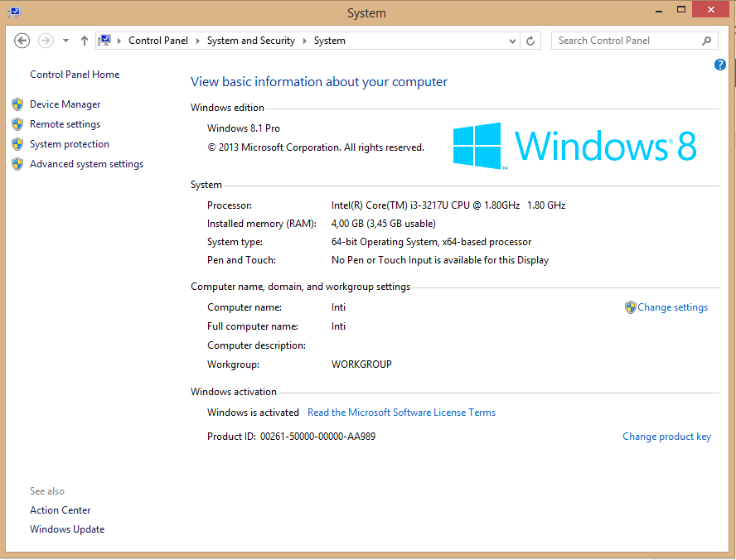Click Change product key link
736x560 pixels.
click(x=666, y=437)
